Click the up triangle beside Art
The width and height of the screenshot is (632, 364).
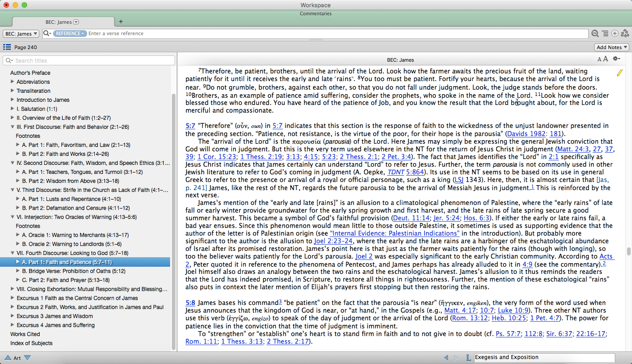tap(8, 358)
